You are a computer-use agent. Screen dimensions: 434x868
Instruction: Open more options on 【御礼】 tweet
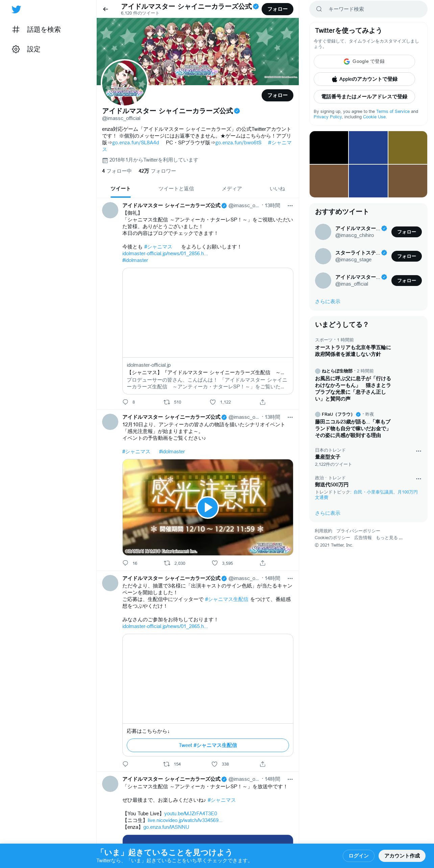(290, 206)
